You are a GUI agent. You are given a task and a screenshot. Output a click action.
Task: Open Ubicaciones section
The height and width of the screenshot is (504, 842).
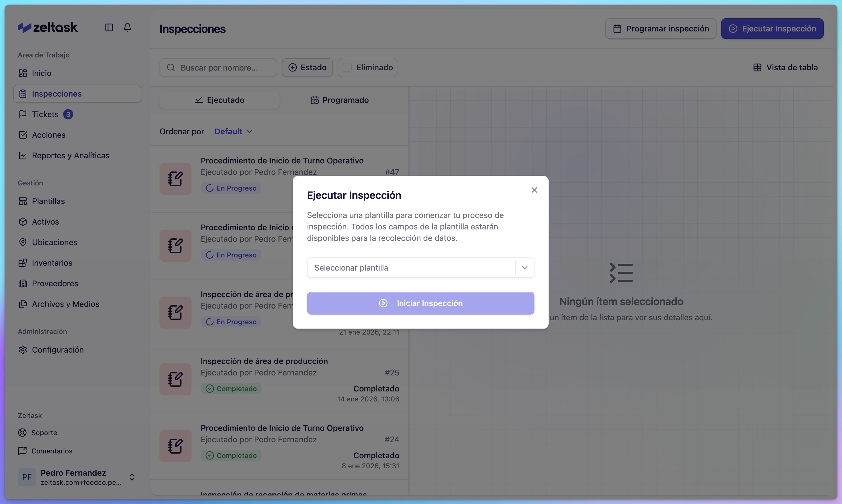[55, 242]
